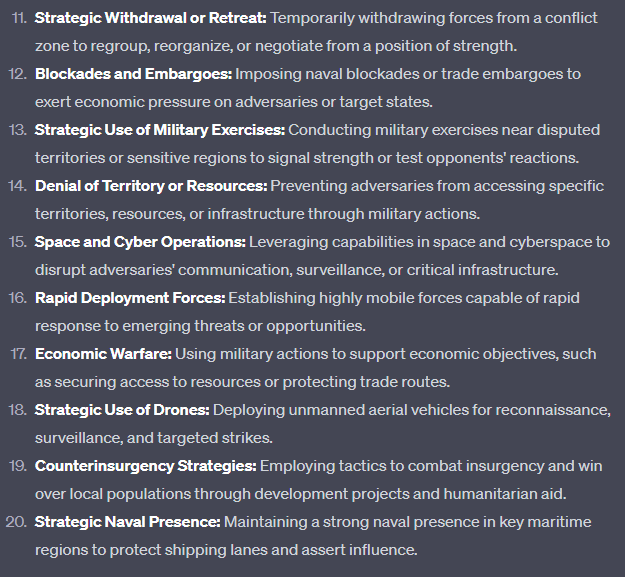Click the 'Denial of Territory or Resources' heading
Image resolution: width=625 pixels, height=577 pixels.
(151, 186)
